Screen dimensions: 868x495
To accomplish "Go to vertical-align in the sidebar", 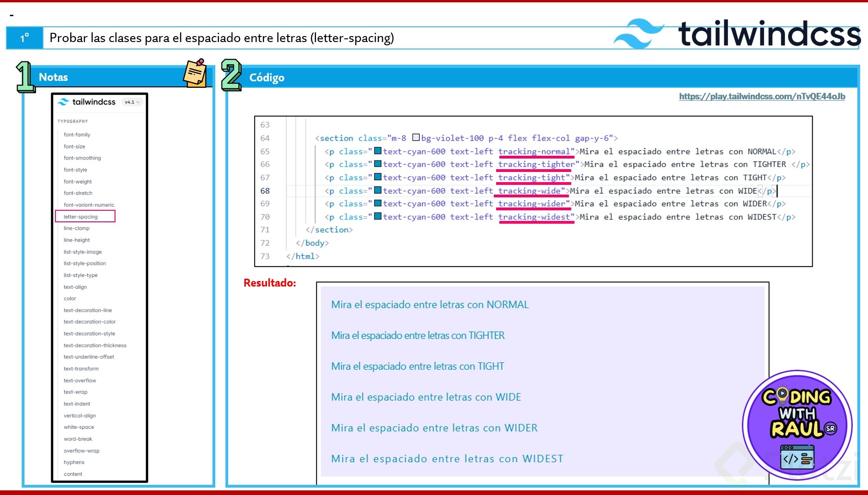I will 80,416.
